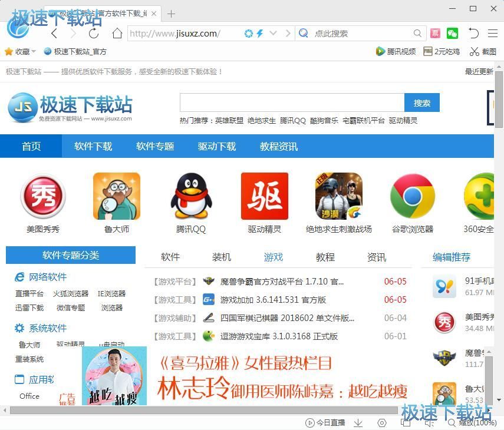The image size is (504, 430).
Task: Select the 首页 navigation item
Action: click(x=31, y=146)
